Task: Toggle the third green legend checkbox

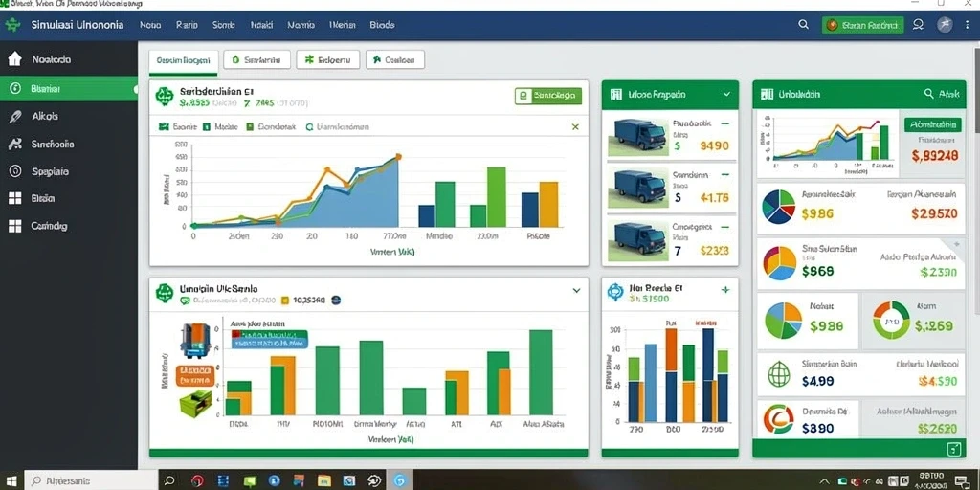Action: tap(250, 126)
